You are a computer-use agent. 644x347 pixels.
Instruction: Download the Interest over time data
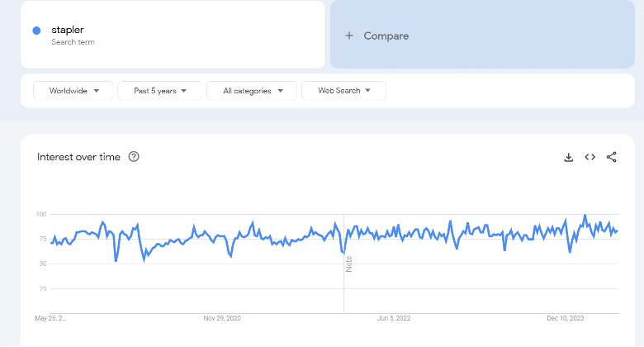(568, 157)
